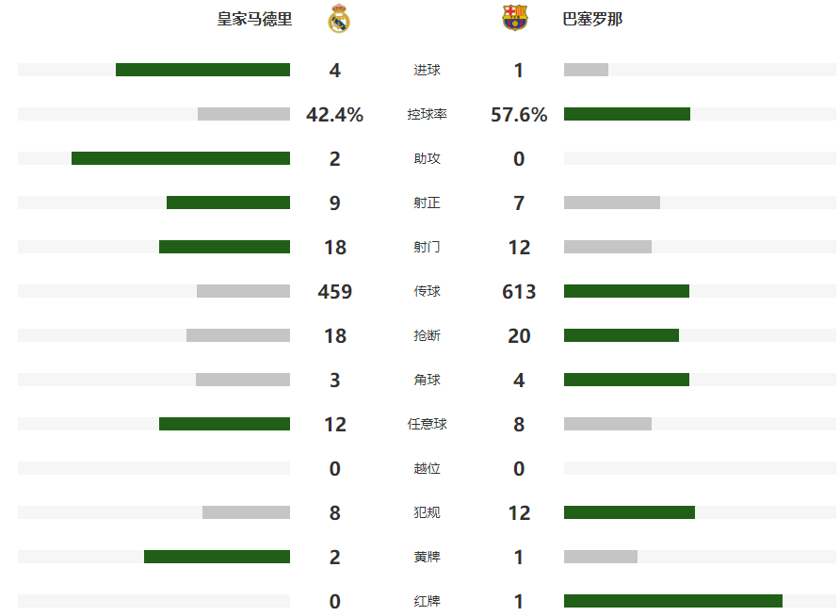Select the 抢断 stat label
Image resolution: width=840 pixels, height=616 pixels.
427,335
